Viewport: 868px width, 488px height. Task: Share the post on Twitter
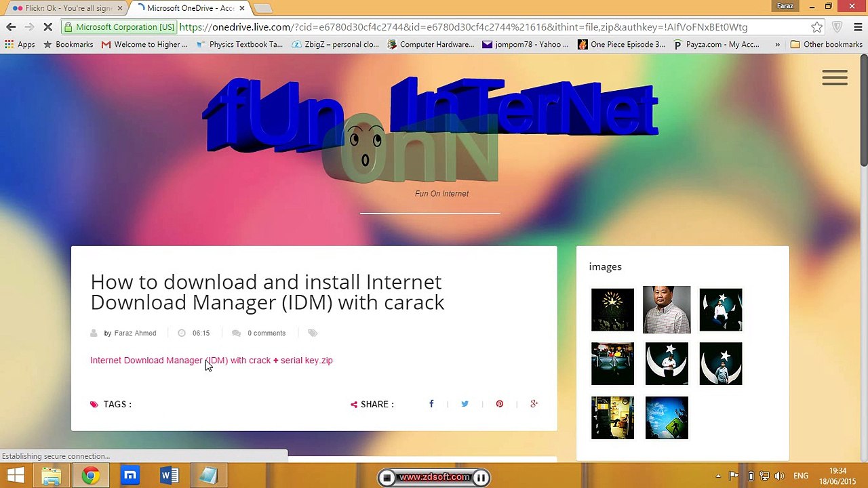point(465,404)
